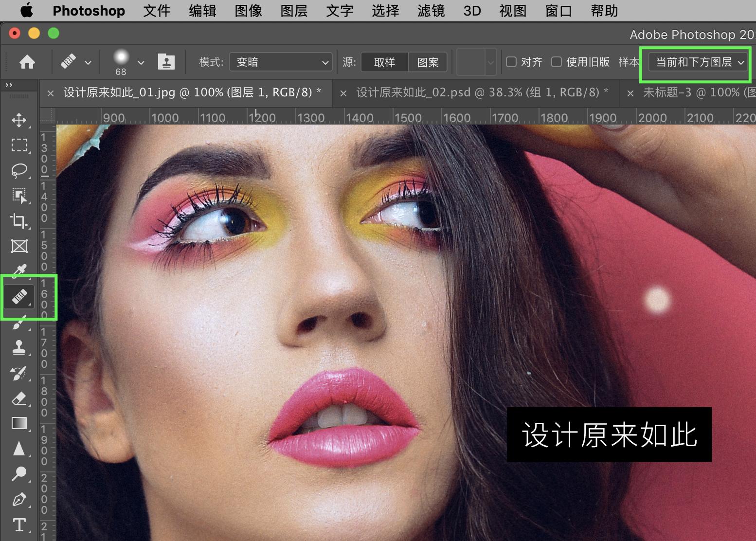756x541 pixels.
Task: Select the Move tool
Action: click(x=19, y=121)
